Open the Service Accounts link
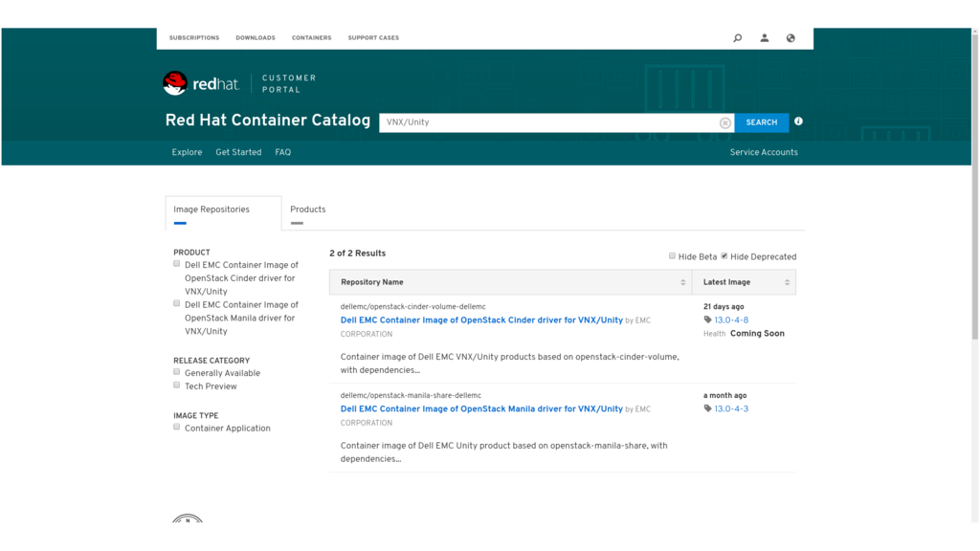980x551 pixels. (764, 152)
